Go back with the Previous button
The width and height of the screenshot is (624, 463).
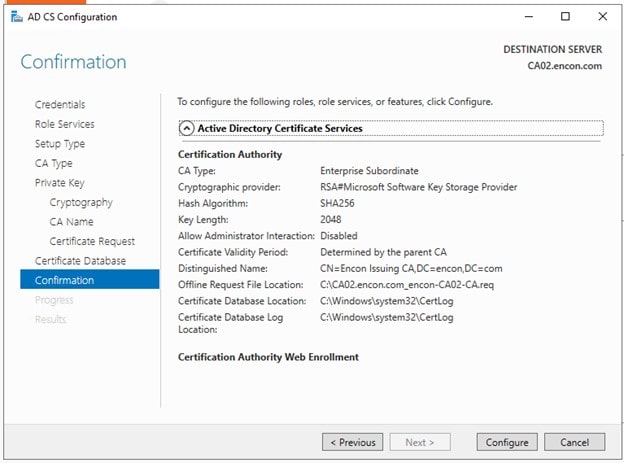351,442
